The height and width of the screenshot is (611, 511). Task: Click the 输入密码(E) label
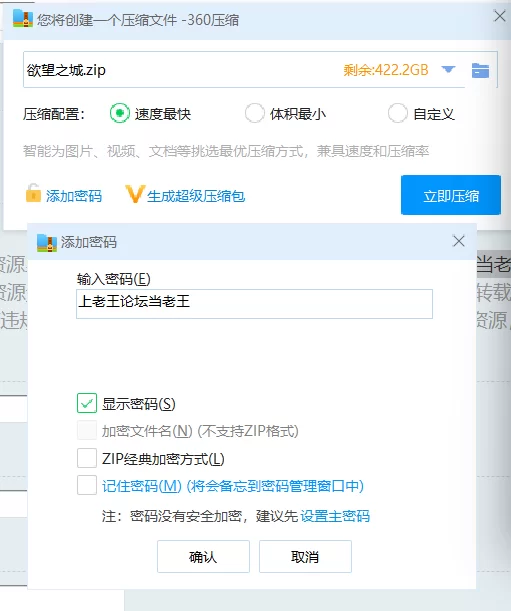coord(113,279)
